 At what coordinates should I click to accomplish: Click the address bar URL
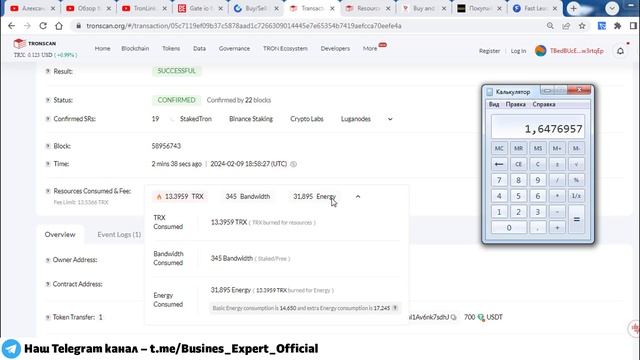pyautogui.click(x=244, y=26)
